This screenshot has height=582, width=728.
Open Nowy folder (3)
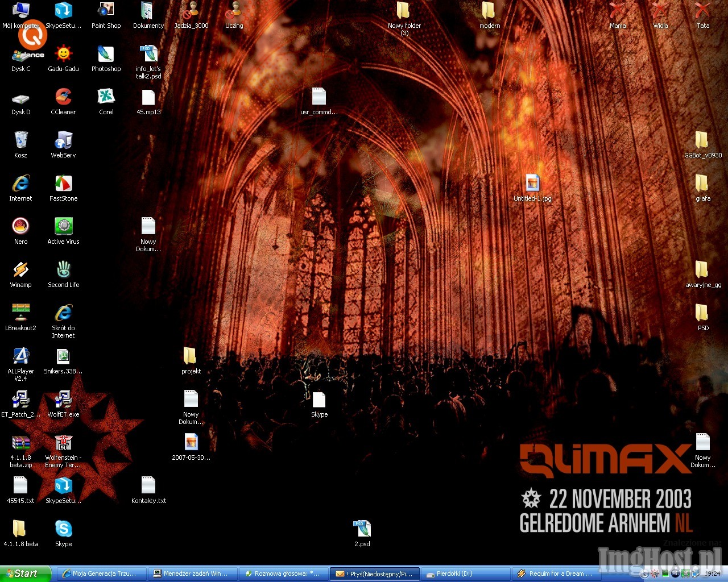(404, 19)
